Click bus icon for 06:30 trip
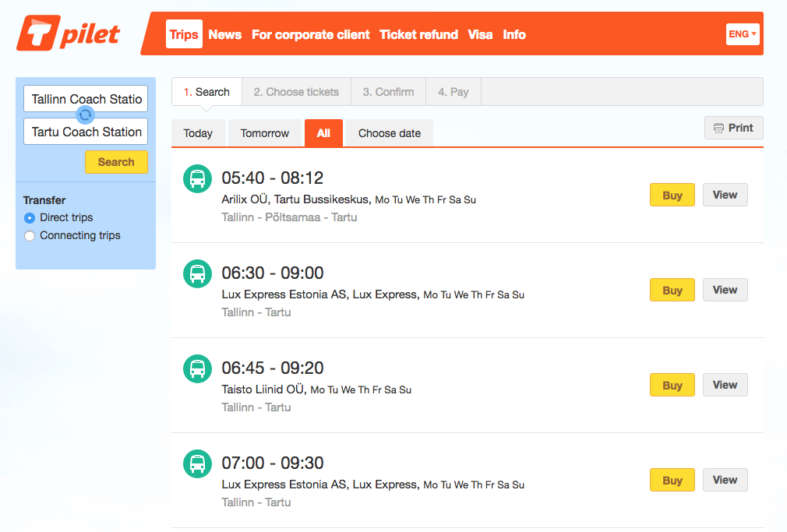This screenshot has height=532, width=787. point(197,273)
